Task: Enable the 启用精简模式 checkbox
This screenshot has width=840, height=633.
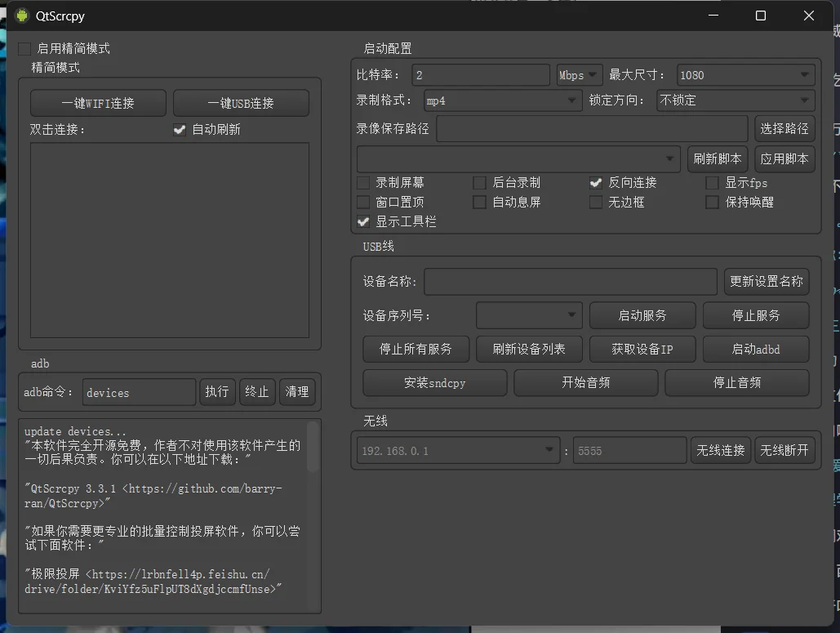Action: 24,49
